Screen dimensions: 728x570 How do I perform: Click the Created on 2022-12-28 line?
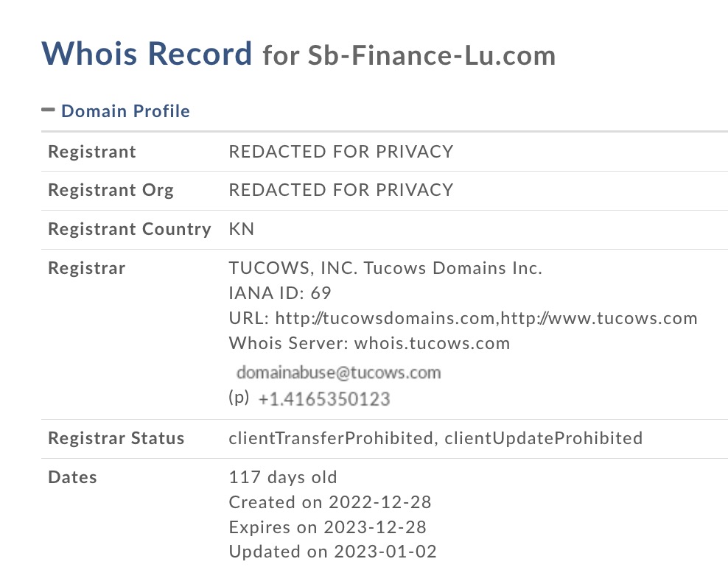click(x=330, y=502)
